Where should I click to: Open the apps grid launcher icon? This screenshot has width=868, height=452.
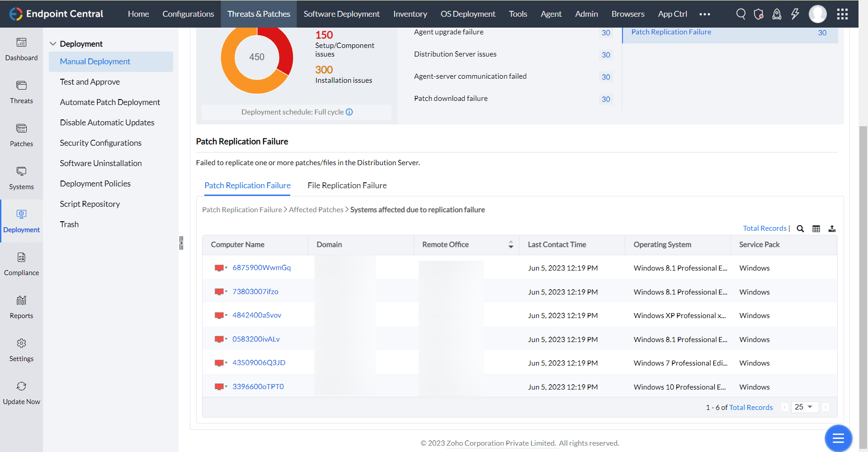pyautogui.click(x=842, y=14)
